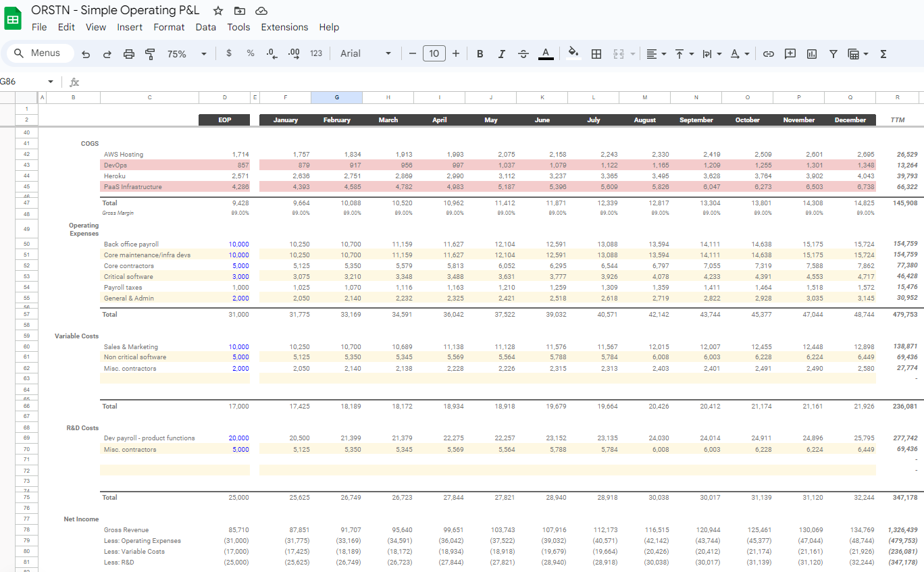Open the text wrapping dropdown
Viewport: 924px width, 572px height.
[x=712, y=54]
